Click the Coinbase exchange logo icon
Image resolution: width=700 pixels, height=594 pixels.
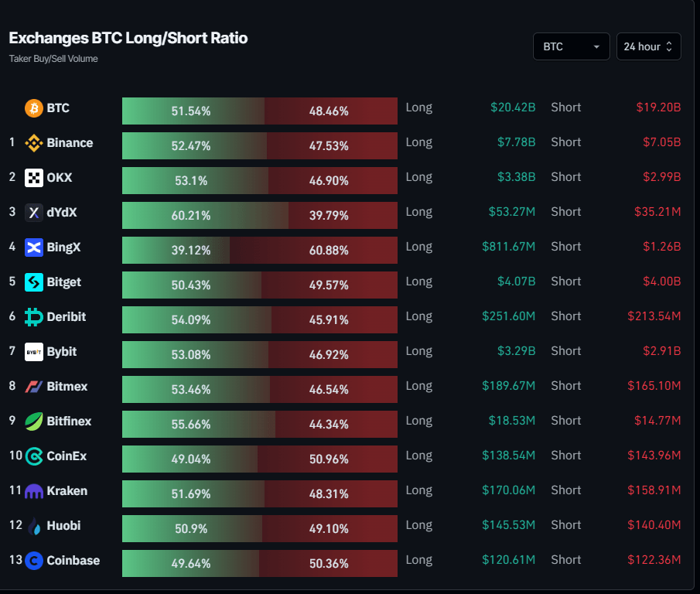tap(33, 561)
